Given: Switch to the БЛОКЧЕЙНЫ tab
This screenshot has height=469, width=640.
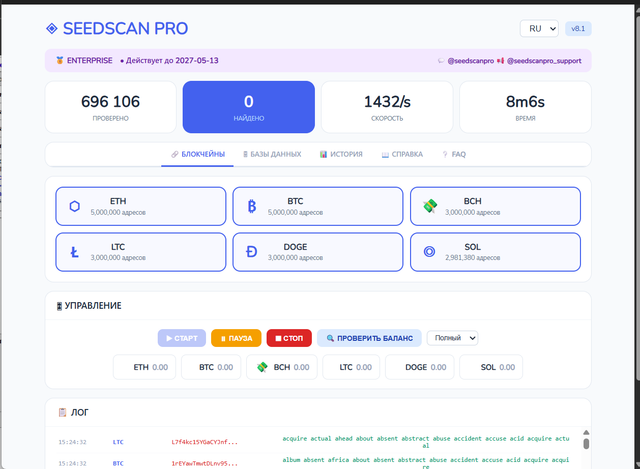Looking at the screenshot, I should pyautogui.click(x=198, y=154).
